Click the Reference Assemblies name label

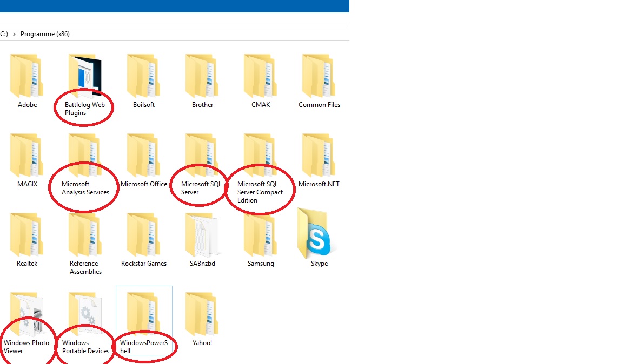click(x=85, y=267)
